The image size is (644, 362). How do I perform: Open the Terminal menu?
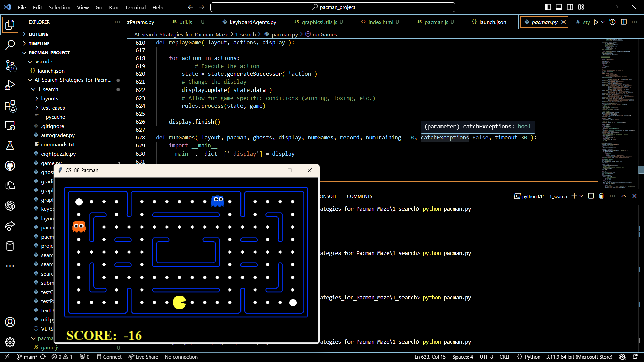[x=136, y=7]
